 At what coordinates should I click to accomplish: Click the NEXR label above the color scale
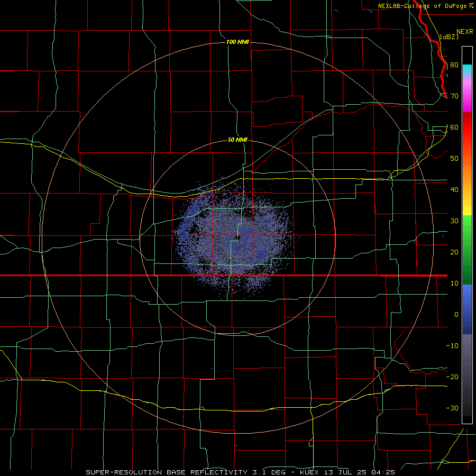(464, 32)
